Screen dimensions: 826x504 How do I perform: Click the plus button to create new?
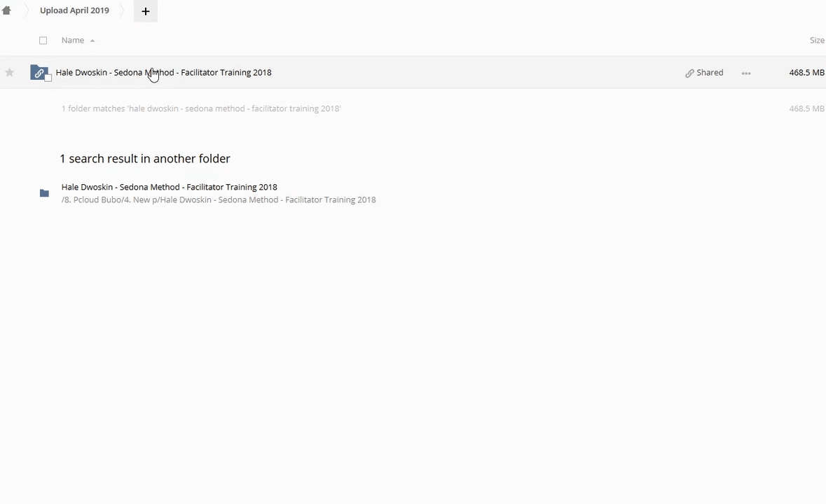(x=146, y=11)
